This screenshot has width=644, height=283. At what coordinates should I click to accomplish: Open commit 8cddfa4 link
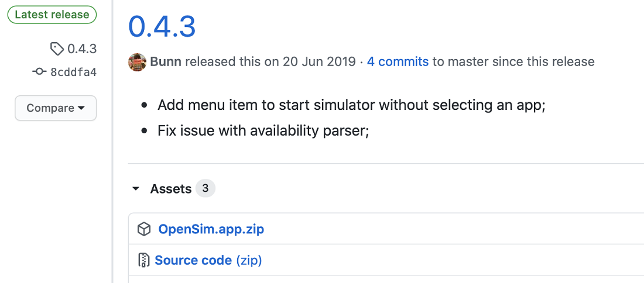tap(74, 72)
